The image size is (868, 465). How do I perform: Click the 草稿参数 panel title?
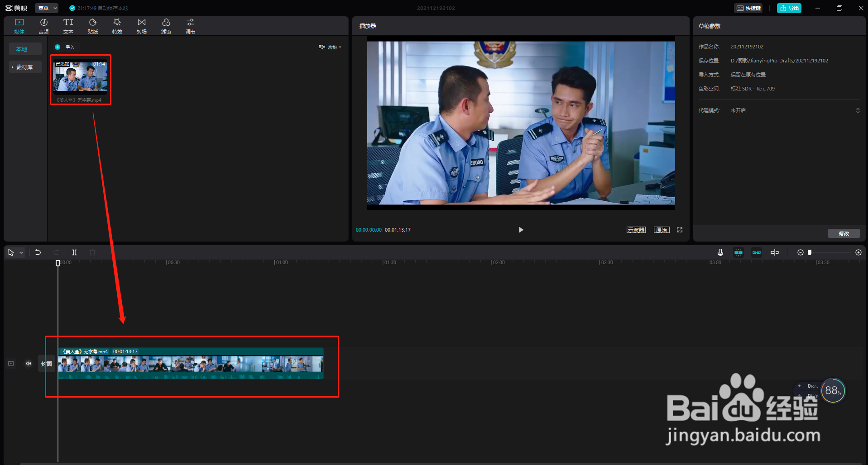click(710, 26)
